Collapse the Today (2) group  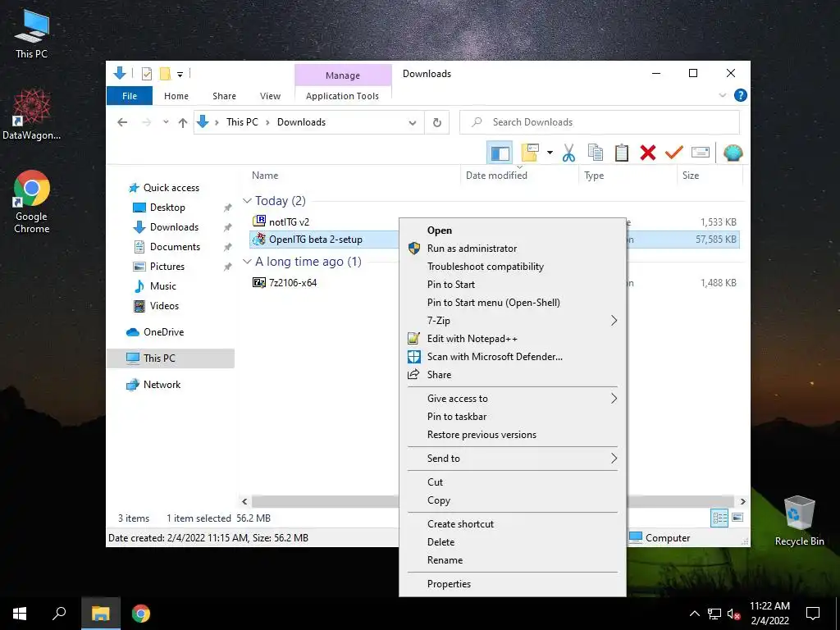point(247,201)
